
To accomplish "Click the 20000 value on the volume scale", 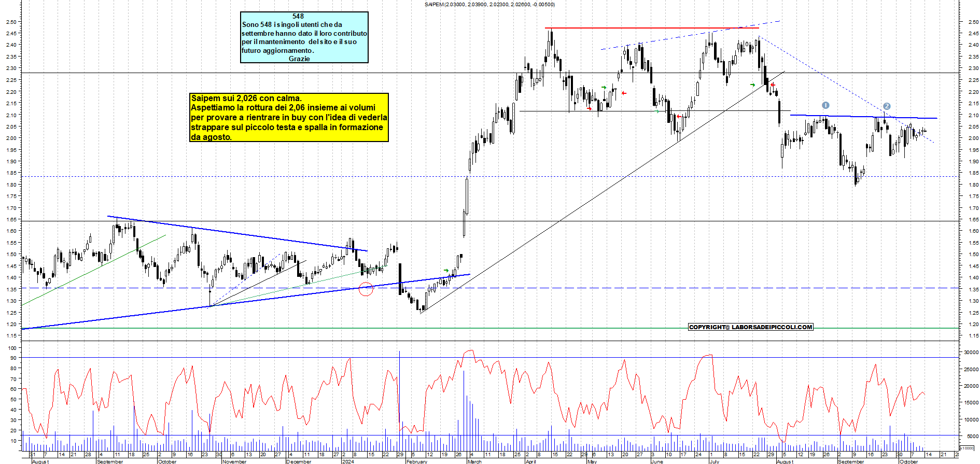I will (x=971, y=386).
